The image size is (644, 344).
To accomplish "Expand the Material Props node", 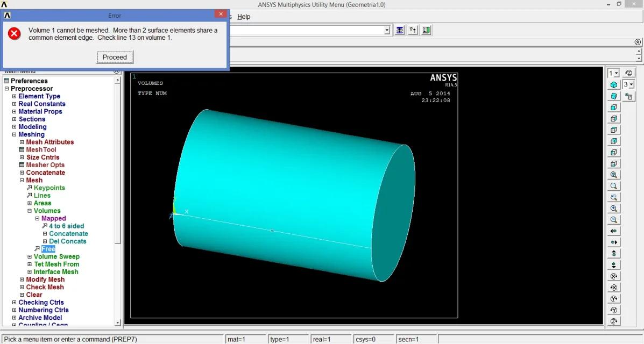I will [x=14, y=112].
